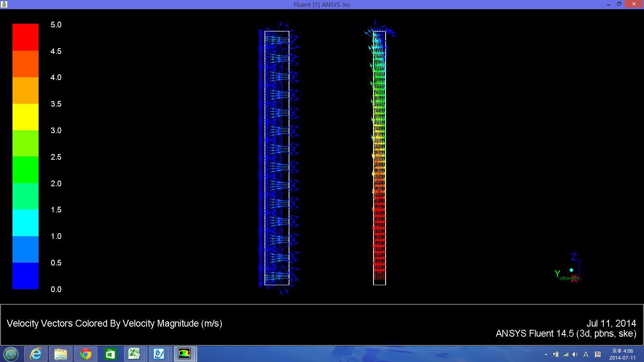The height and width of the screenshot is (362, 644).
Task: Click the cyan 1.5 colormap band
Action: [25, 222]
